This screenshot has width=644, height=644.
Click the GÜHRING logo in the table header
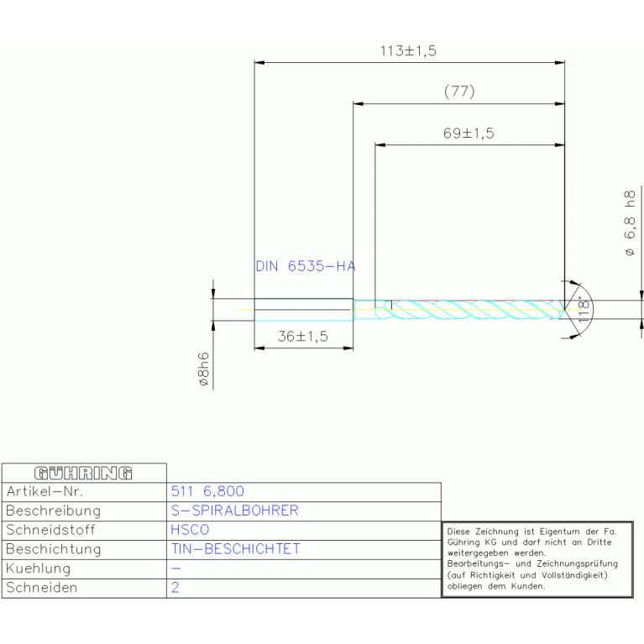[83, 473]
